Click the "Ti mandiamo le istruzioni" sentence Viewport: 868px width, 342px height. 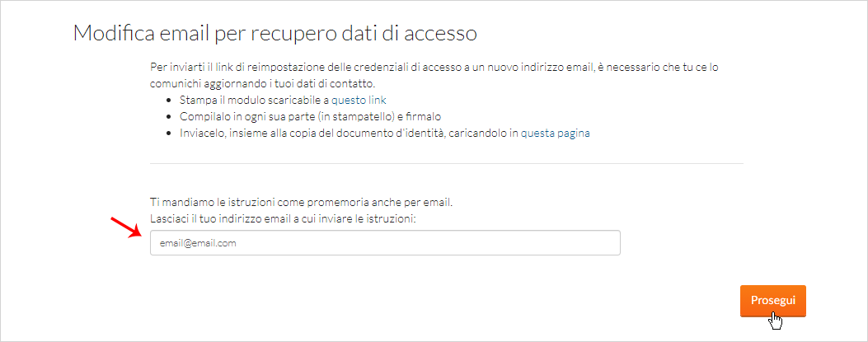click(x=302, y=203)
